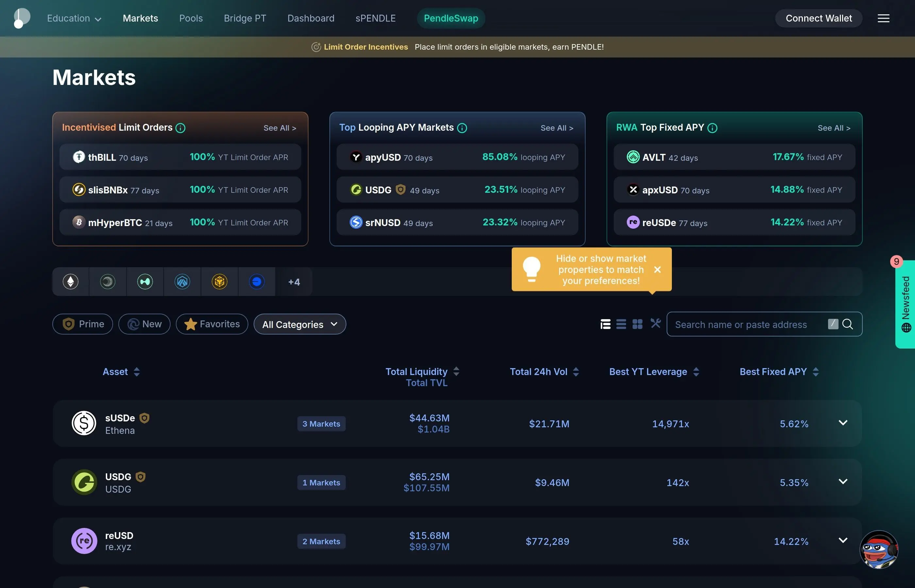Open the Pepe support chat avatar

tap(879, 549)
